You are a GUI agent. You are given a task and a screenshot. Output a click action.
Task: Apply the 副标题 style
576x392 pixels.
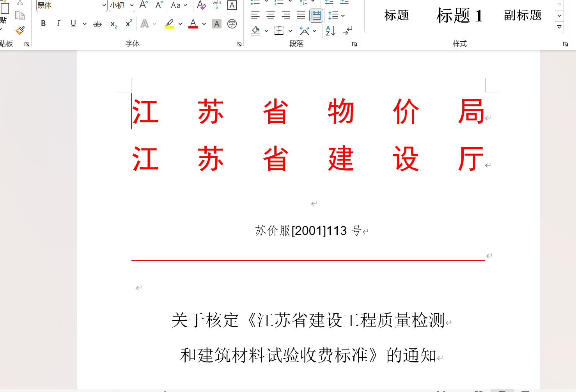click(523, 16)
